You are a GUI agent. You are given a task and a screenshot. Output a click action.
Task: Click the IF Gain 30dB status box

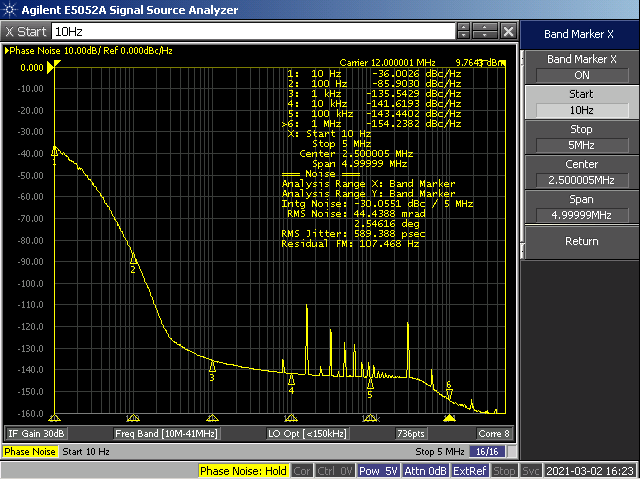(36, 434)
